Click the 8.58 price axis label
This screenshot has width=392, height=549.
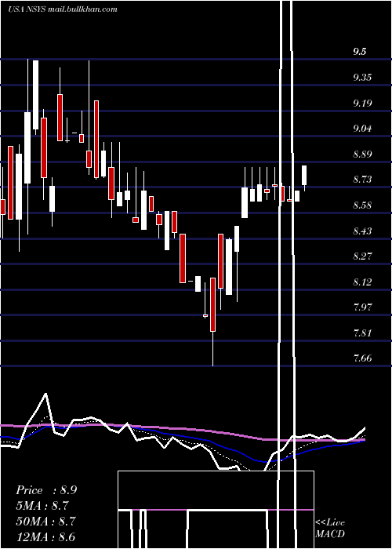pyautogui.click(x=362, y=205)
